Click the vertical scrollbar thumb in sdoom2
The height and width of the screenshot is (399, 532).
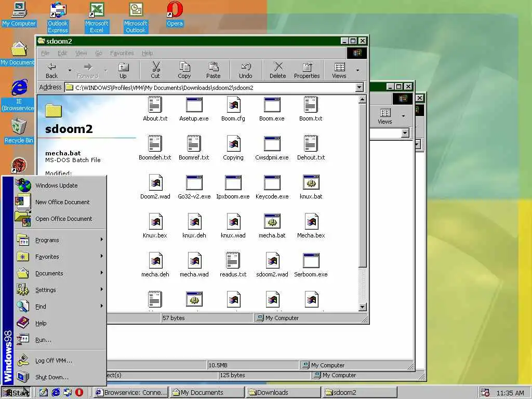(362, 185)
